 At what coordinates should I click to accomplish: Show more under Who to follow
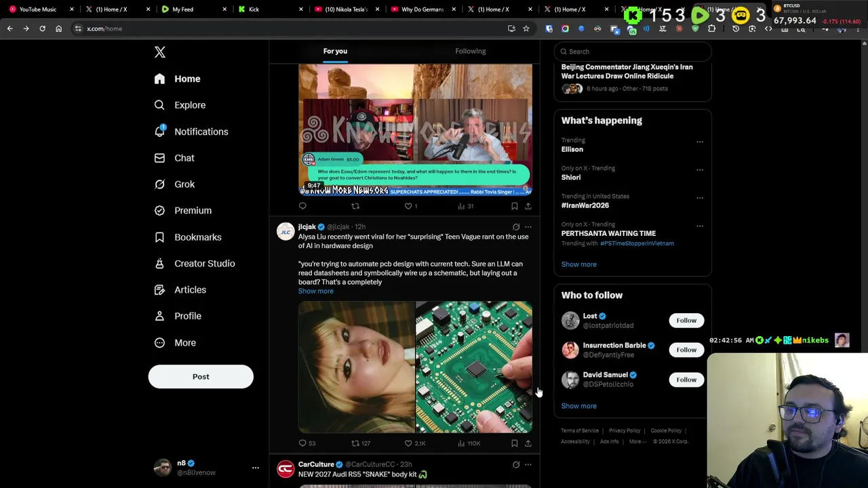pyautogui.click(x=578, y=406)
